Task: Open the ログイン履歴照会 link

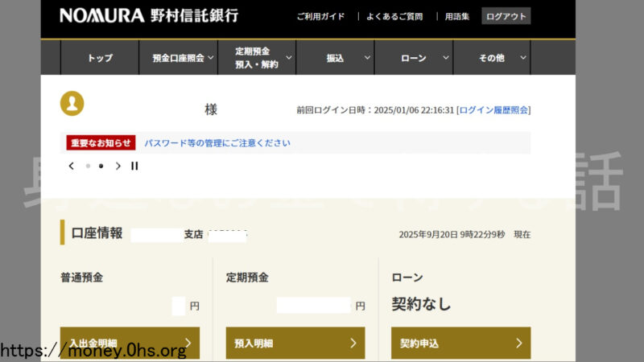Action: tap(493, 110)
